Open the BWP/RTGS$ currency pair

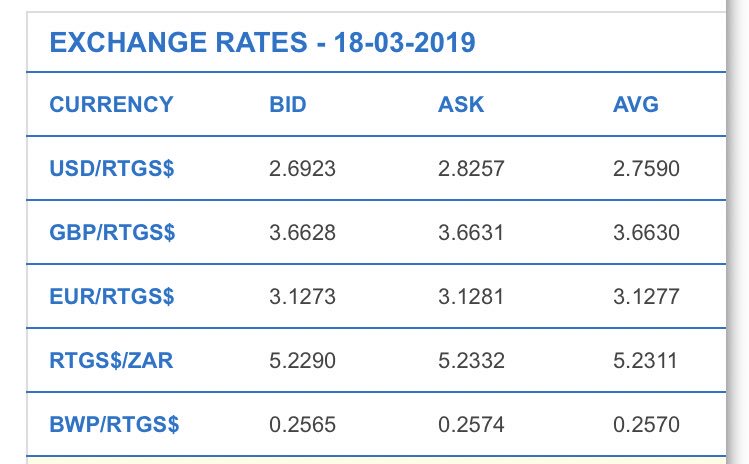click(114, 424)
